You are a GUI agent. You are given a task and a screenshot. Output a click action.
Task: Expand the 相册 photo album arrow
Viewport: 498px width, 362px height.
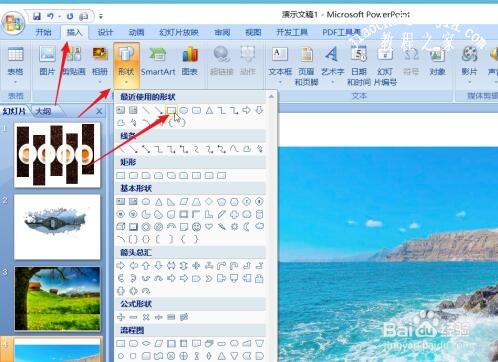pos(100,82)
